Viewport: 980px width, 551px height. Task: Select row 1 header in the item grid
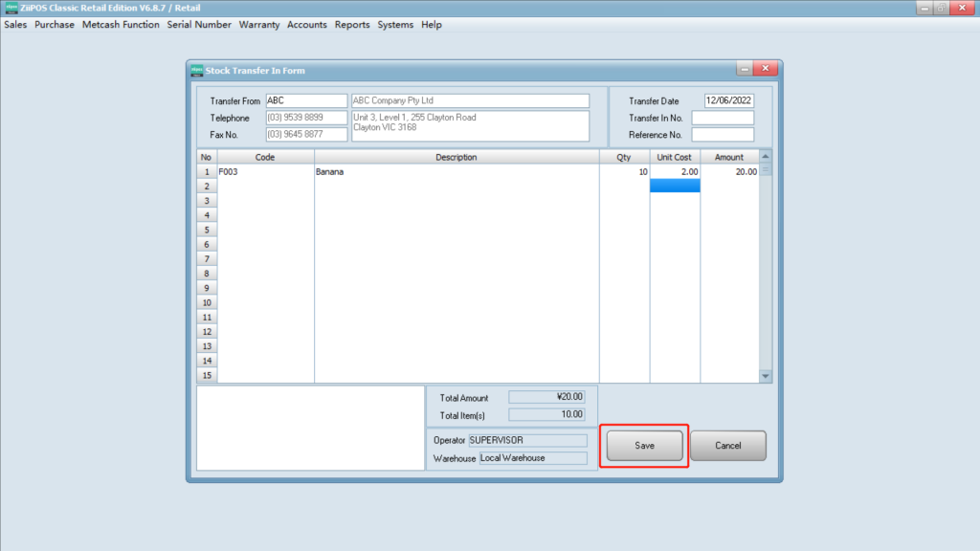coord(206,172)
